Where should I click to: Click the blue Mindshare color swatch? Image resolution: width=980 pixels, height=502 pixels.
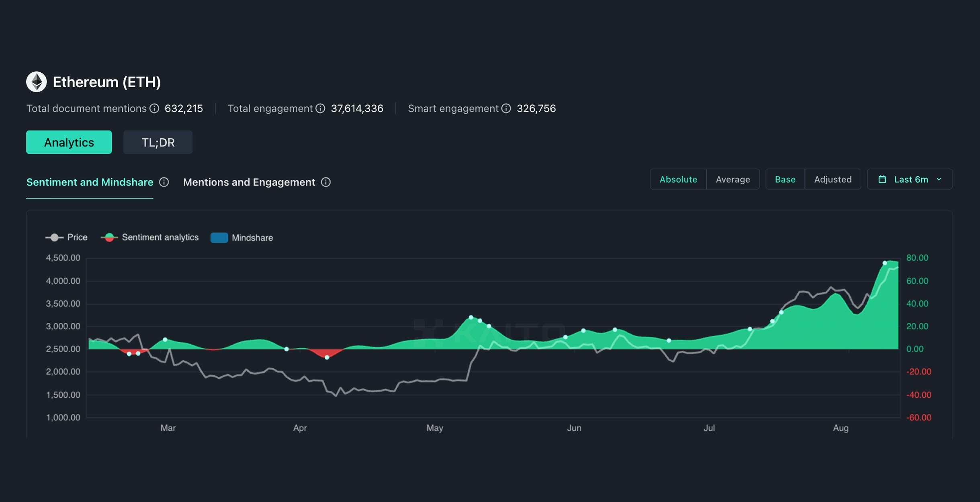tap(219, 238)
